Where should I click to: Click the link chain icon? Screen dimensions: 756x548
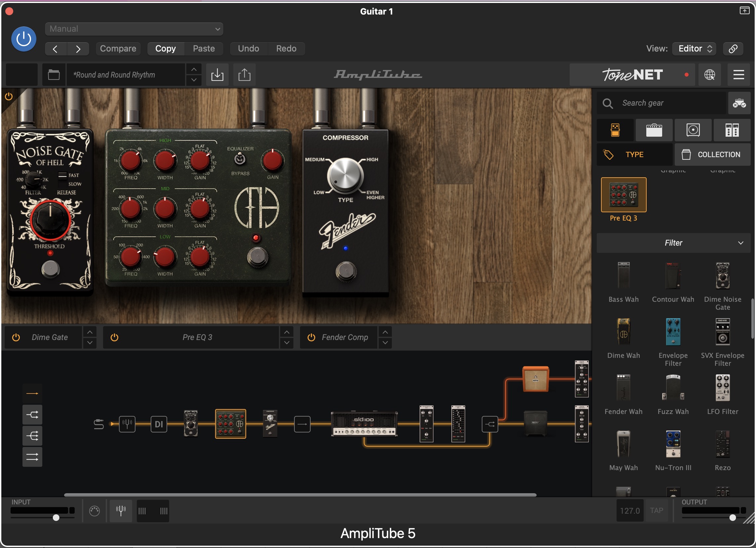tap(733, 49)
